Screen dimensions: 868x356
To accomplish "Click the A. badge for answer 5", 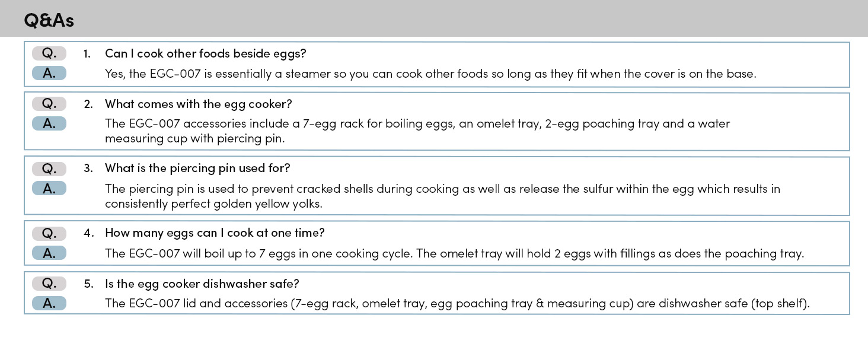I will [49, 303].
